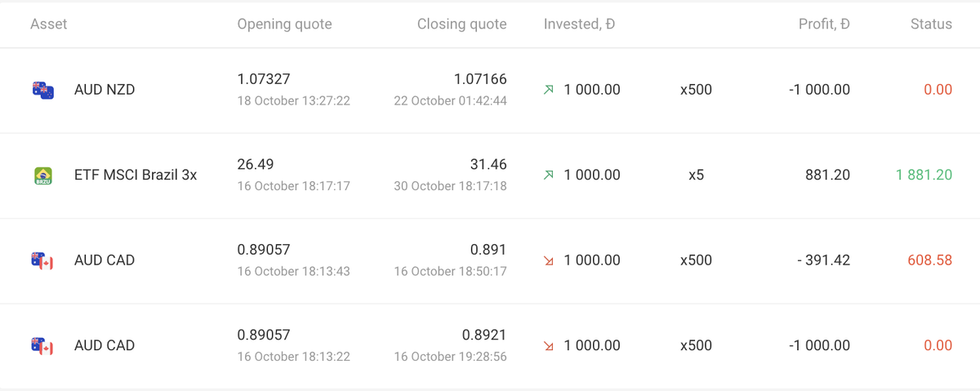This screenshot has height=391, width=980.
Task: Sort by Asset column header
Action: (49, 24)
